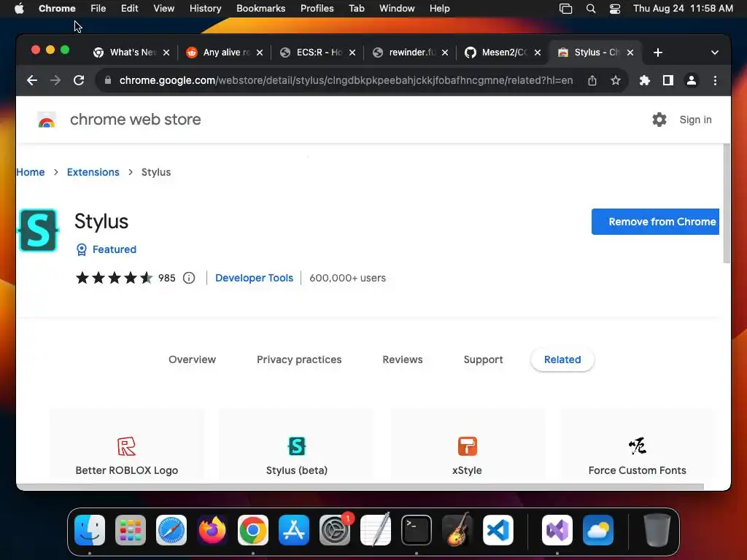747x560 pixels.
Task: Open the Bookmarks menu
Action: [260, 9]
